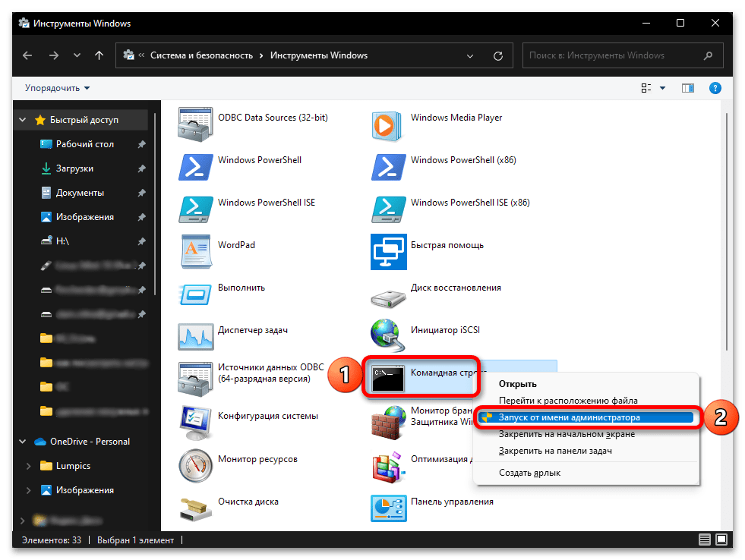Open recent locations dropdown chevron

[77, 55]
